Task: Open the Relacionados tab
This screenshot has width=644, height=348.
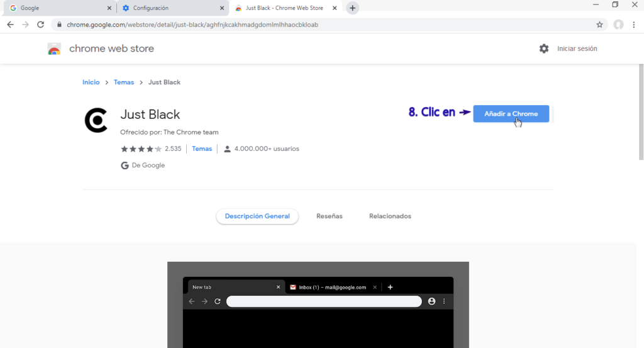Action: [390, 216]
